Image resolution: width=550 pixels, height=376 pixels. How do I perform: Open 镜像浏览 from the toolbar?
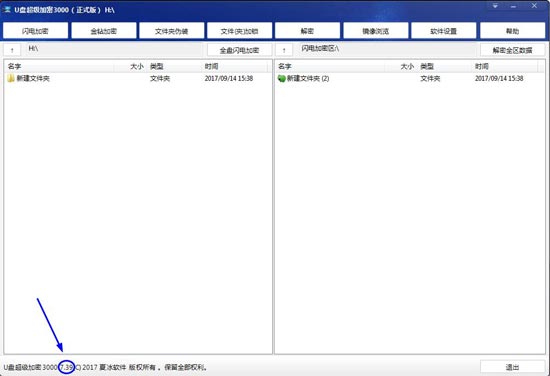point(376,31)
